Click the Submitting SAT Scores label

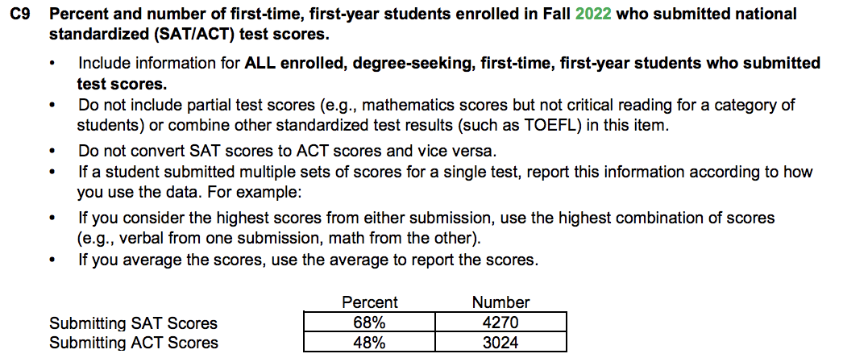(x=134, y=323)
